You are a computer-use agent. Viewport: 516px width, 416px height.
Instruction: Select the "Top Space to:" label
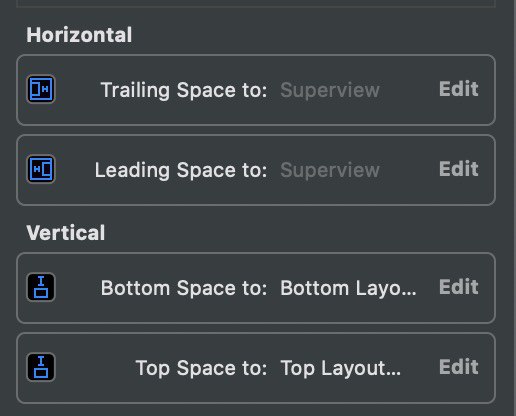tap(201, 368)
